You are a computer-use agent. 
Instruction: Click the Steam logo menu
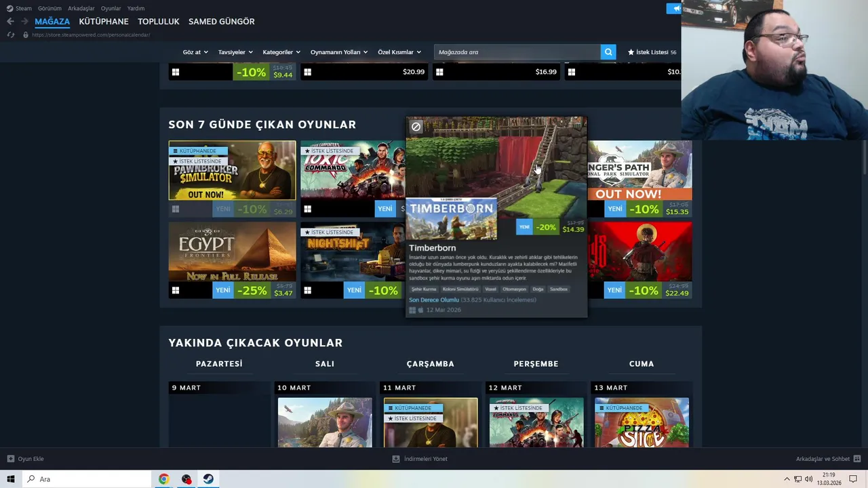coord(19,8)
